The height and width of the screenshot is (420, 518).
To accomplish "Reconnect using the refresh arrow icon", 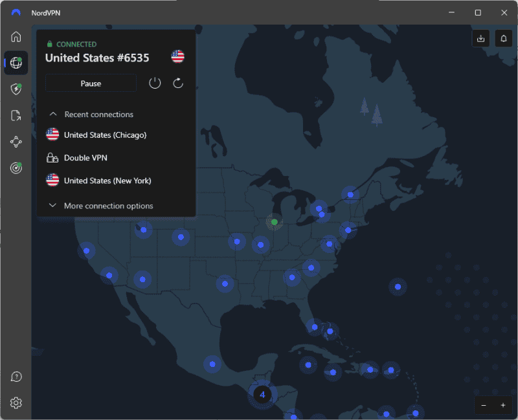I will pos(178,83).
